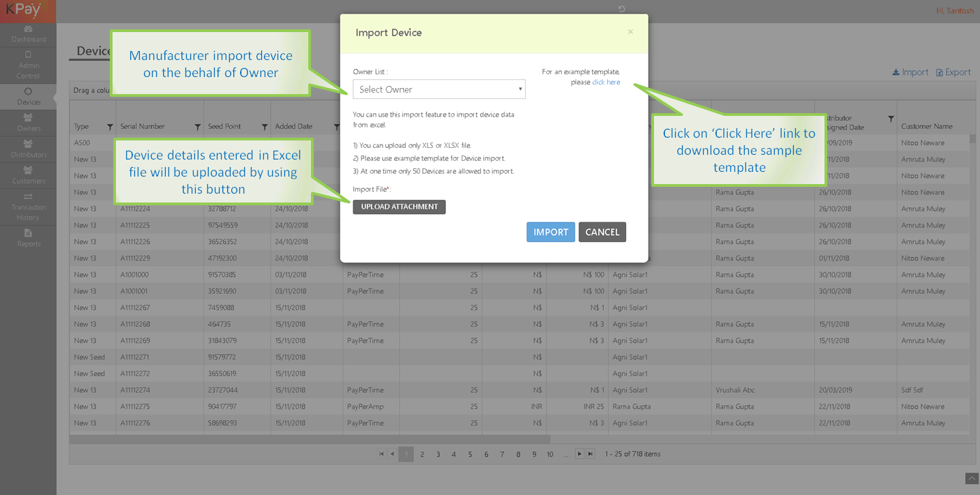Cancel the Import Device dialog
Viewport: 980px width, 495px height.
pos(602,232)
